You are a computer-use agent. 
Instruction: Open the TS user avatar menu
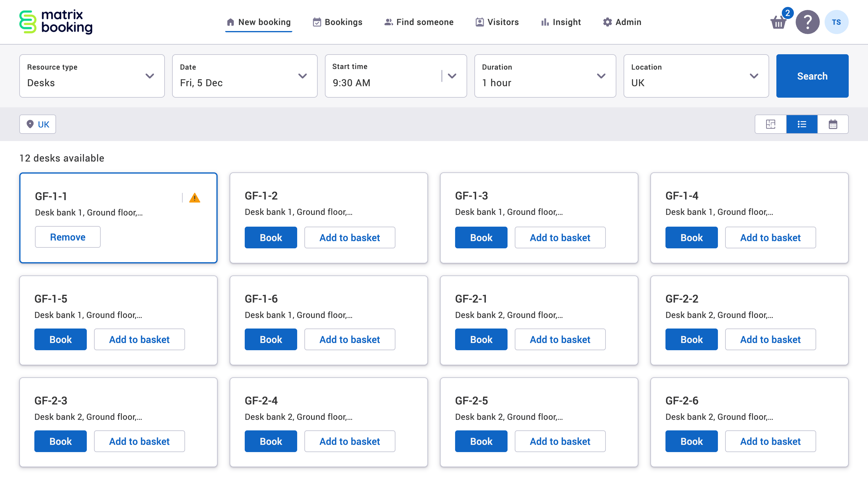(x=836, y=22)
